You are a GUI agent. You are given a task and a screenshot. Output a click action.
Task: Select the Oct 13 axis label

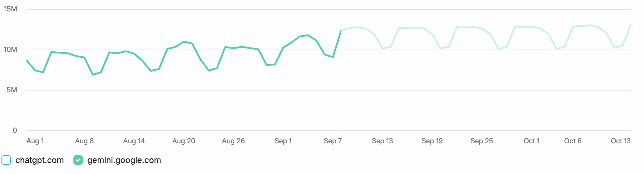pyautogui.click(x=621, y=141)
